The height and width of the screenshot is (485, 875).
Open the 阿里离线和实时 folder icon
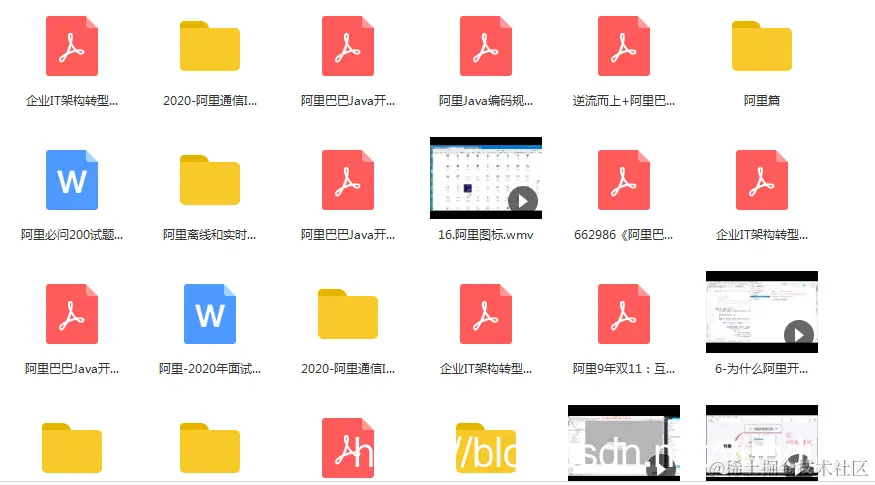pyautogui.click(x=210, y=180)
